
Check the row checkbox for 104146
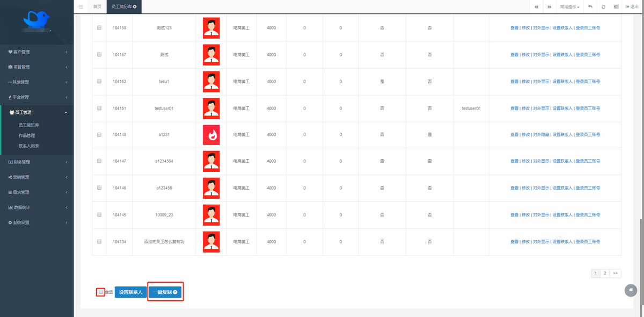pos(99,188)
